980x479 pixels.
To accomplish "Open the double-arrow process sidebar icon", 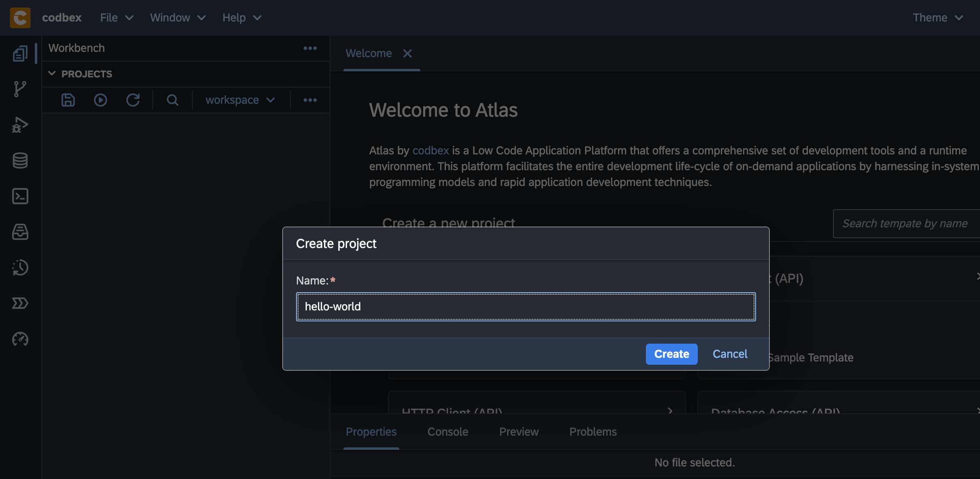I will 20,303.
